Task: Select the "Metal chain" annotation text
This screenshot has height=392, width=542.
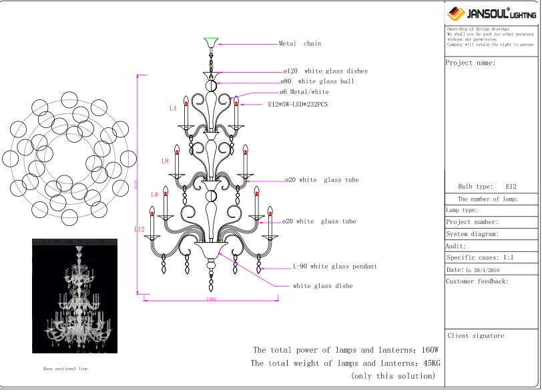Action: (299, 43)
